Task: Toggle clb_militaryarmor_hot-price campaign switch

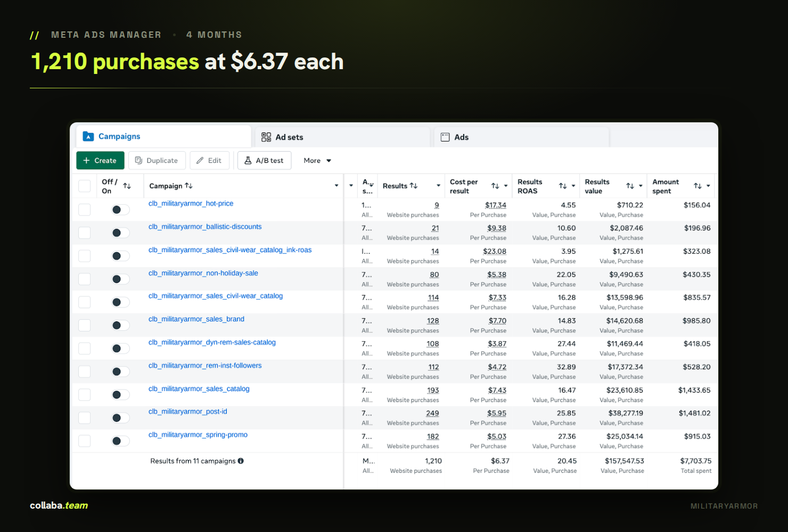Action: coord(120,210)
